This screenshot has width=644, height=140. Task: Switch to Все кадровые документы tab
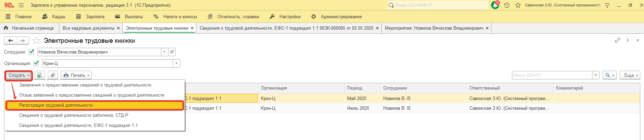(x=88, y=28)
